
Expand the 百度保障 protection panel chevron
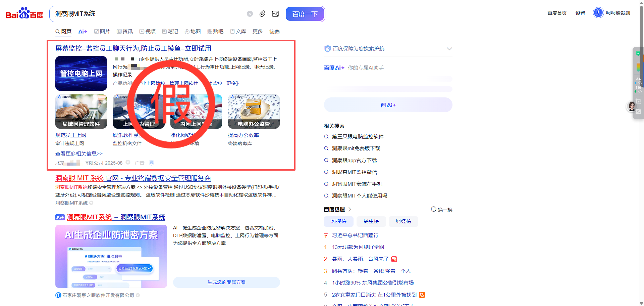(x=449, y=49)
